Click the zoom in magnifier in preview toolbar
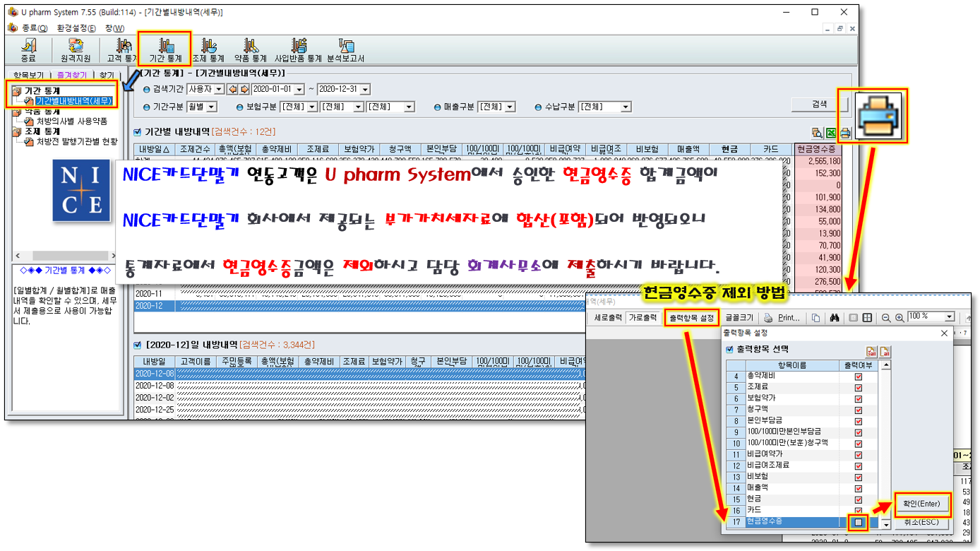Image resolution: width=980 pixels, height=551 pixels. (900, 318)
